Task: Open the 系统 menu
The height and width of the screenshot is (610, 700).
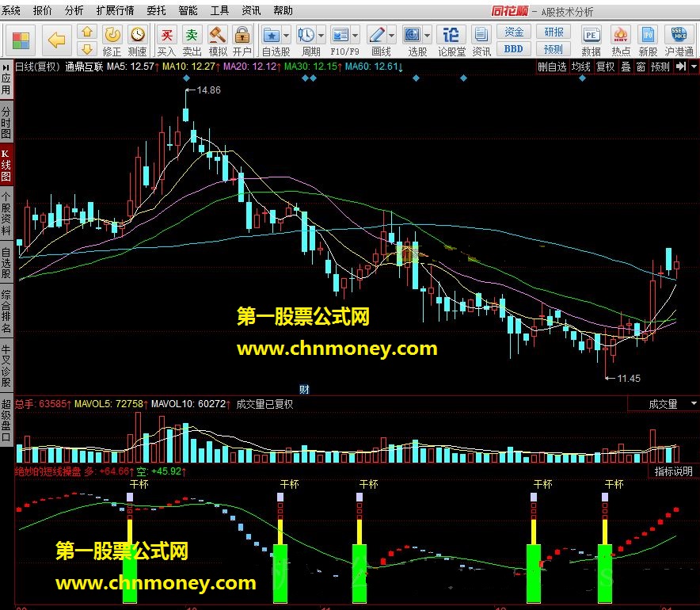Action: click(x=11, y=10)
